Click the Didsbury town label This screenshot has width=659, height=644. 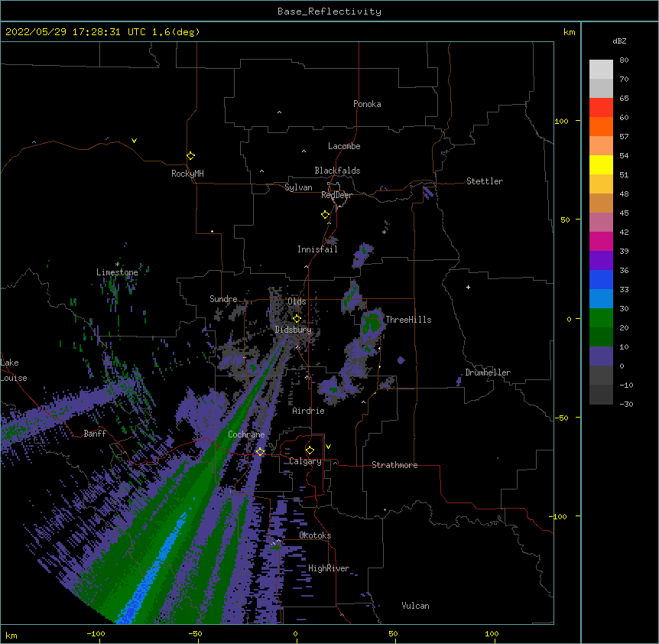(293, 330)
